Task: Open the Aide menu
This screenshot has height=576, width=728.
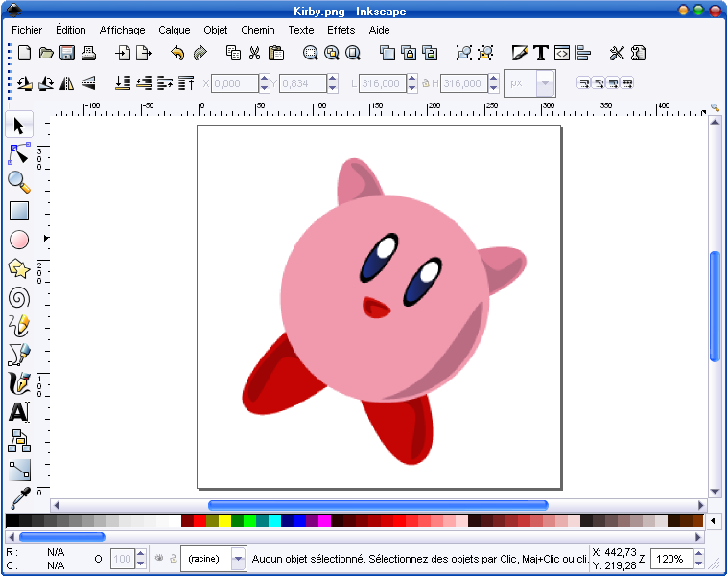Action: (x=379, y=30)
